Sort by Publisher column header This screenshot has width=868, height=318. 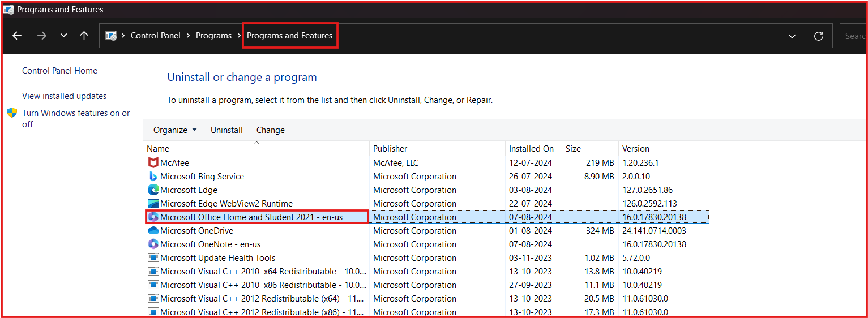point(437,149)
